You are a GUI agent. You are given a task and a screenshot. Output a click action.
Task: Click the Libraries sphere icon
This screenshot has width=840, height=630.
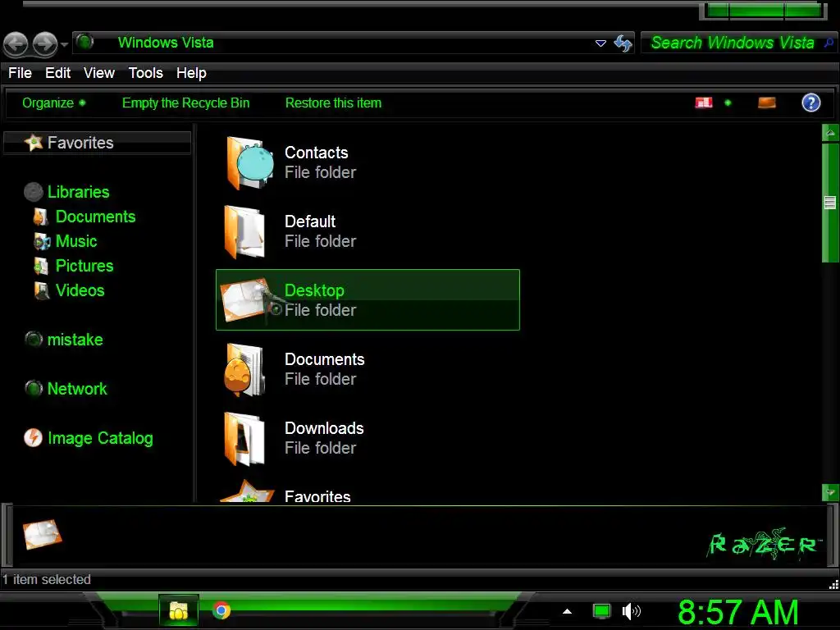pos(33,192)
